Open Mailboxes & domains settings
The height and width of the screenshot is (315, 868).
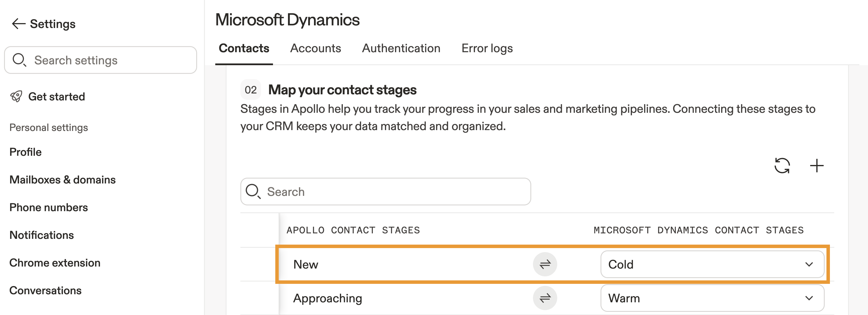pyautogui.click(x=62, y=179)
